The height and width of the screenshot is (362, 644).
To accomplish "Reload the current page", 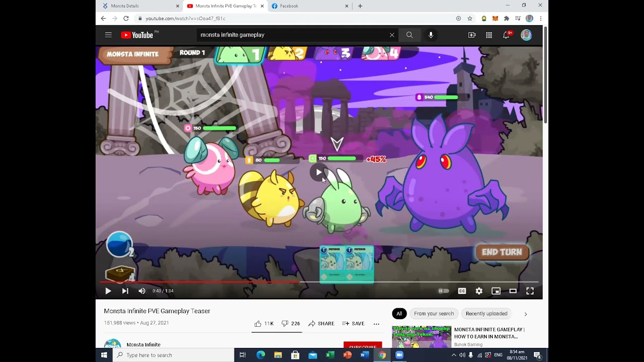I will click(126, 19).
